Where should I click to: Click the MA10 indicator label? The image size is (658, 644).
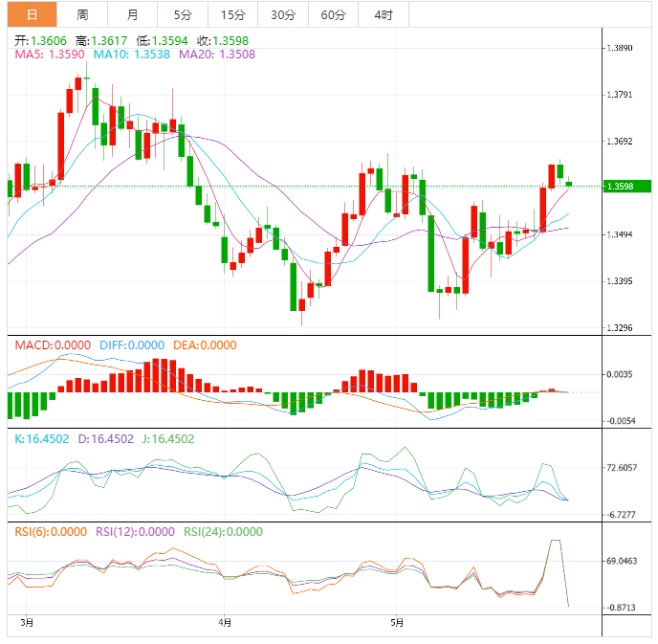[x=118, y=55]
